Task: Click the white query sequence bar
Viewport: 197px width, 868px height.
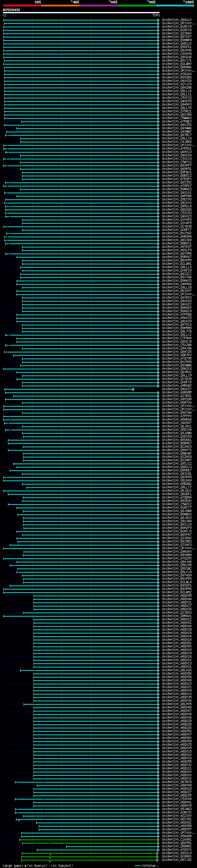Action: coord(81,12)
